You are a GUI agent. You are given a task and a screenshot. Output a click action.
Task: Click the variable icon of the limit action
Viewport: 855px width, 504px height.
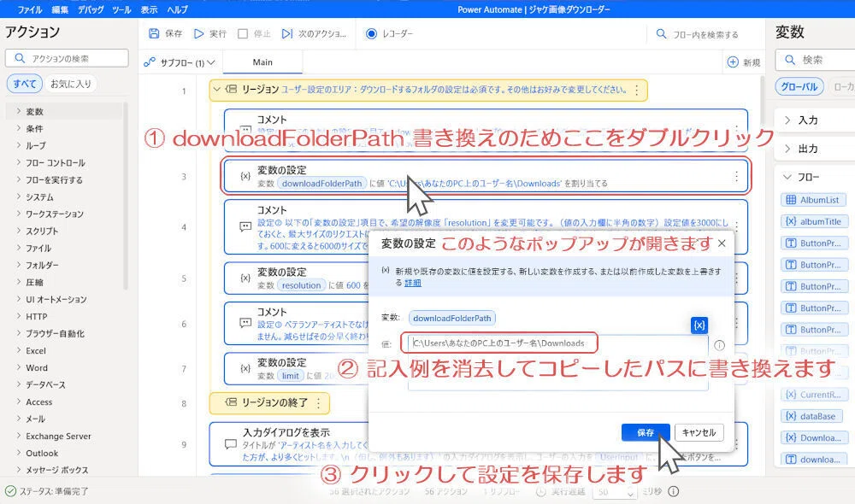pos(245,368)
